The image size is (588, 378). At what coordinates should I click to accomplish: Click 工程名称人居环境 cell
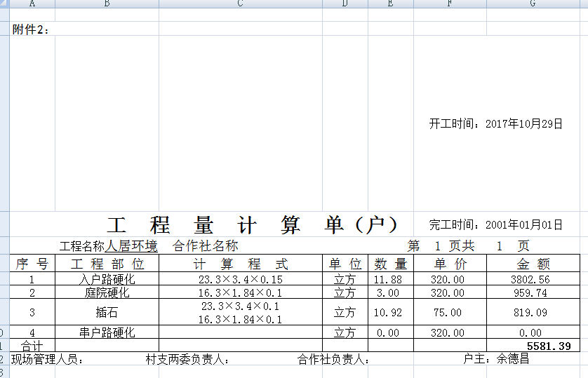tap(108, 246)
